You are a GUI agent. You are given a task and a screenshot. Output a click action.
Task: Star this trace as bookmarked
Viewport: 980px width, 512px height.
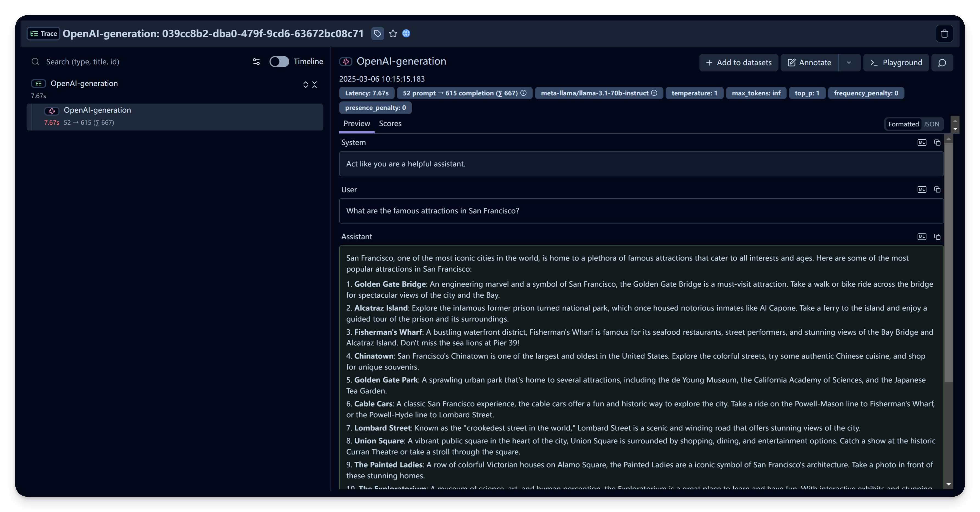(x=393, y=33)
